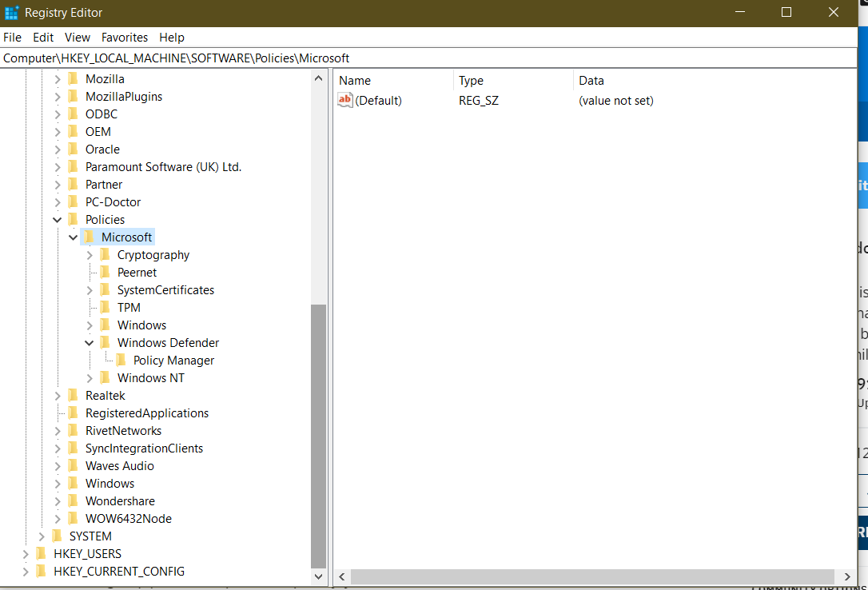This screenshot has height=590, width=868.
Task: Click the Registry Editor app icon in title bar
Action: 12,12
